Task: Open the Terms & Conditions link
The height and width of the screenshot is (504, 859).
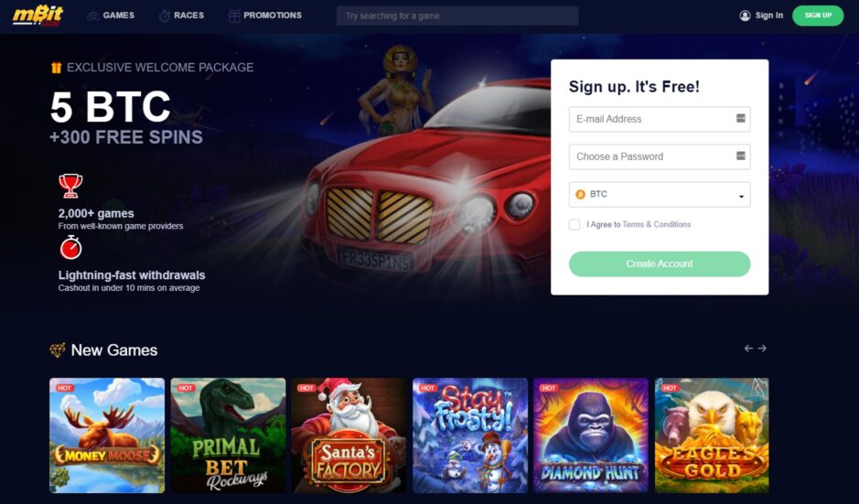Action: point(656,225)
